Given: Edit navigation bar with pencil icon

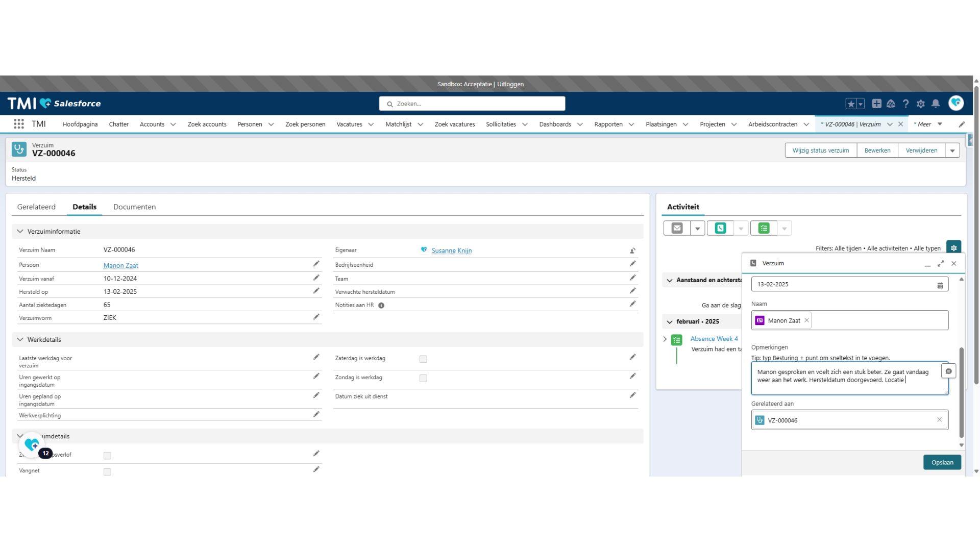Looking at the screenshot, I should 962,124.
